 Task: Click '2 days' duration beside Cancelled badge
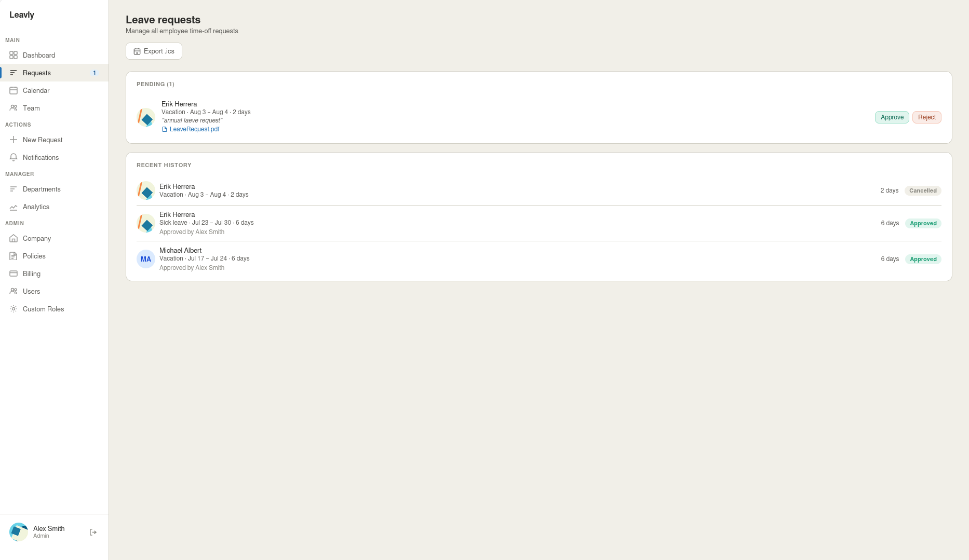click(889, 190)
